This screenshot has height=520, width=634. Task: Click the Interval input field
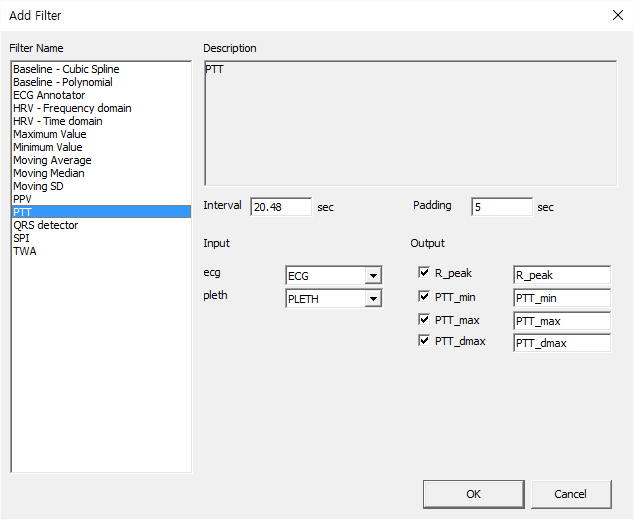click(281, 207)
